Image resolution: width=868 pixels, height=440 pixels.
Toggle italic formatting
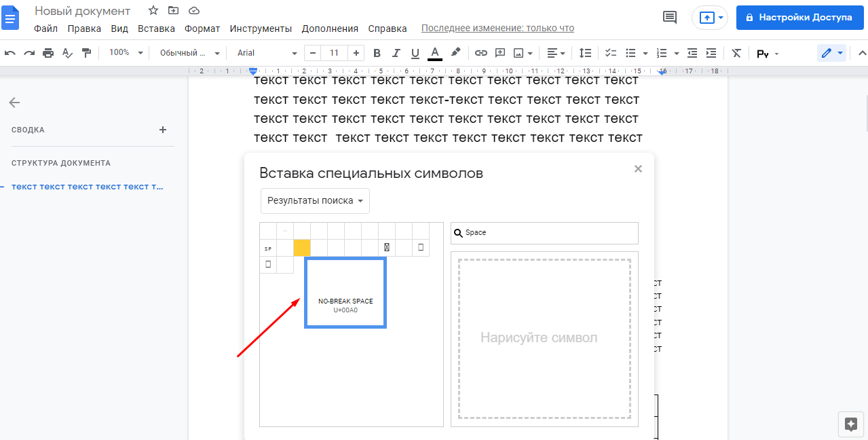(396, 53)
